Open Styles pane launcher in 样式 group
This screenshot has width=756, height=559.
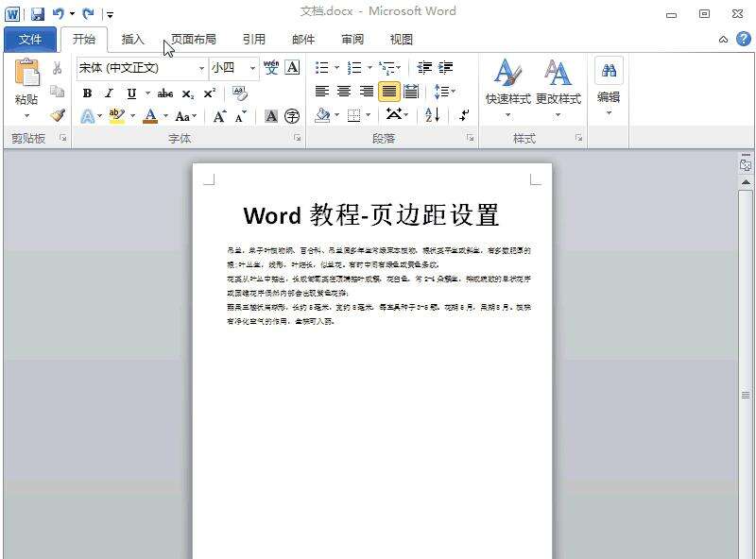click(x=578, y=138)
